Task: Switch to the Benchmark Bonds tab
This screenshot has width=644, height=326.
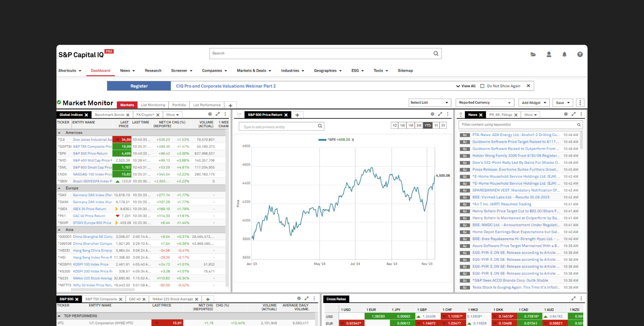Action: [x=109, y=115]
